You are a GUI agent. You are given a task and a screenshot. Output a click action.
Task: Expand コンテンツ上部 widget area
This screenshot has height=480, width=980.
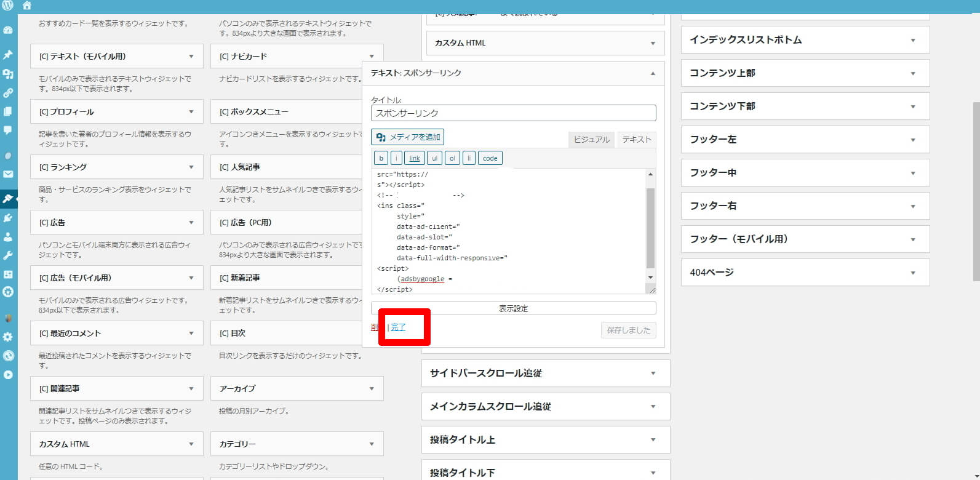coord(805,73)
